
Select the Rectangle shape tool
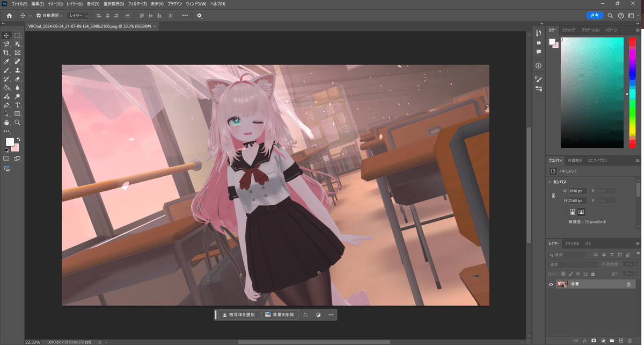(18, 113)
